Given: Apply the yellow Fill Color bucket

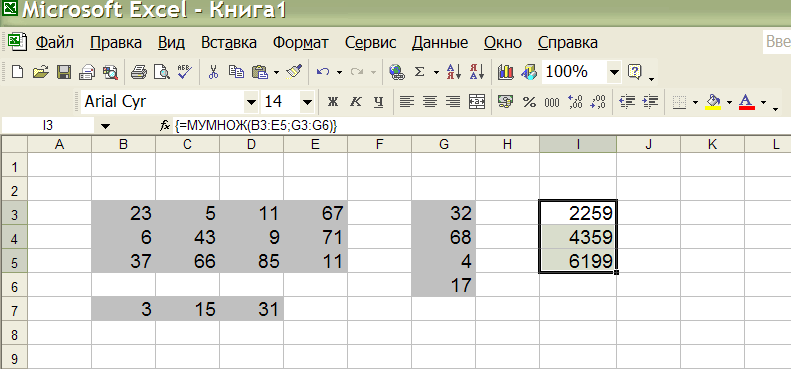Looking at the screenshot, I should (x=713, y=101).
